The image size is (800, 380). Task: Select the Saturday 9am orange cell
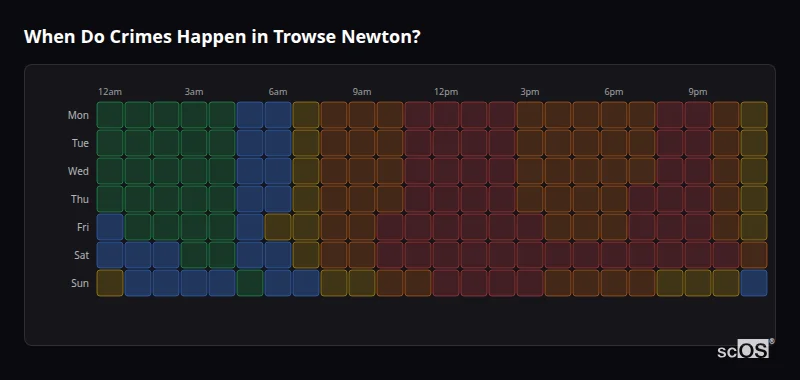362,255
